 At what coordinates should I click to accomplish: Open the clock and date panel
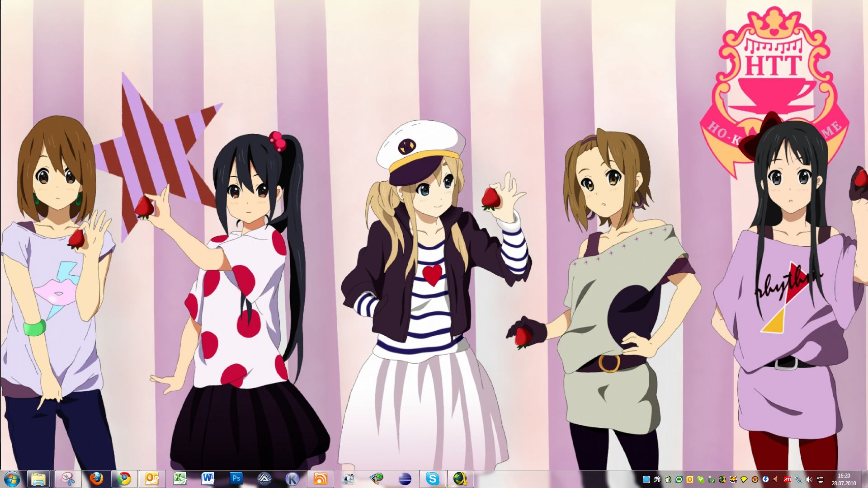tap(844, 479)
